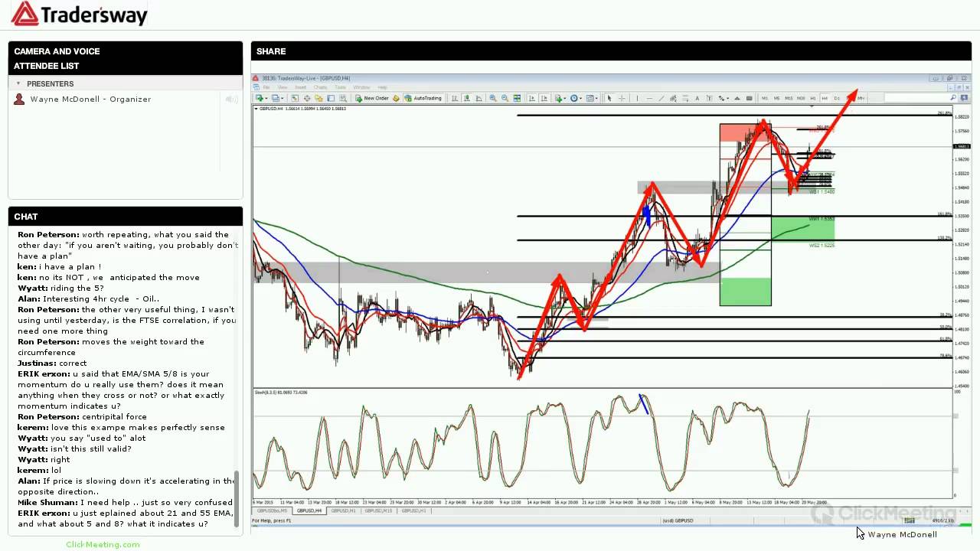
Task: Switch chart to M15 timeframe
Action: [789, 98]
